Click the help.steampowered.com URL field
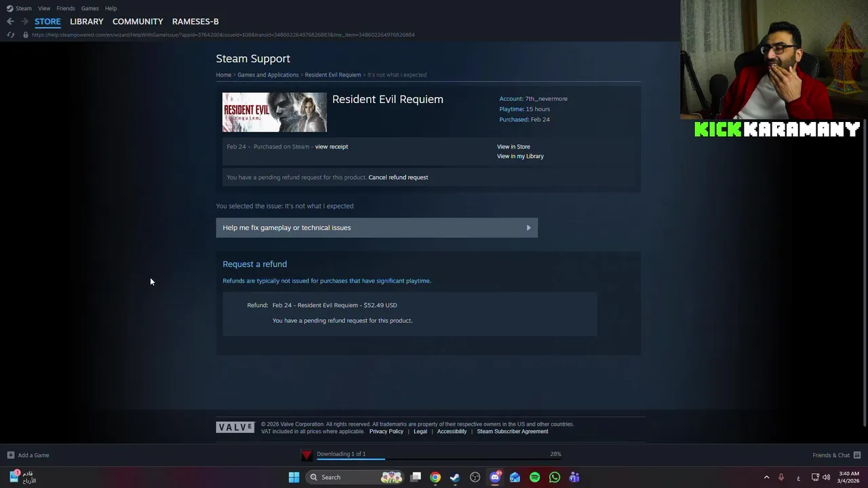The width and height of the screenshot is (868, 488). pos(223,35)
